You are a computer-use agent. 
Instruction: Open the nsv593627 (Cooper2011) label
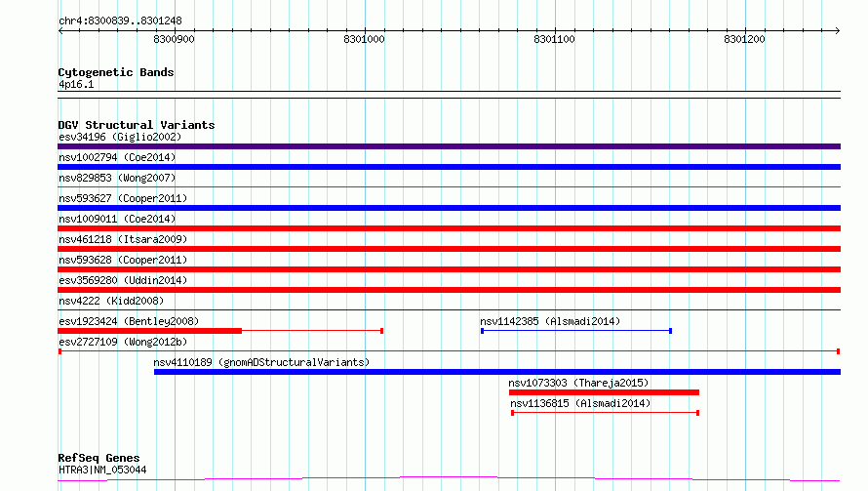pyautogui.click(x=123, y=198)
